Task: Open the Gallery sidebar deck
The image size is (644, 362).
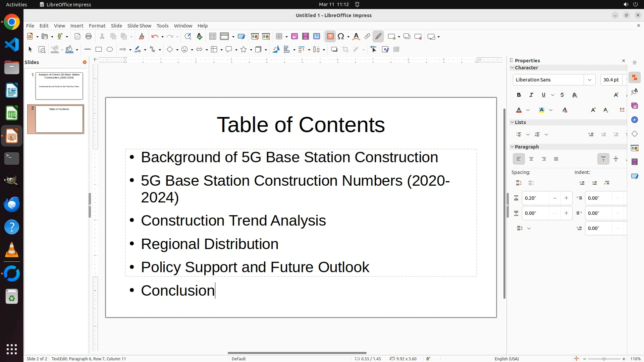Action: pyautogui.click(x=635, y=106)
